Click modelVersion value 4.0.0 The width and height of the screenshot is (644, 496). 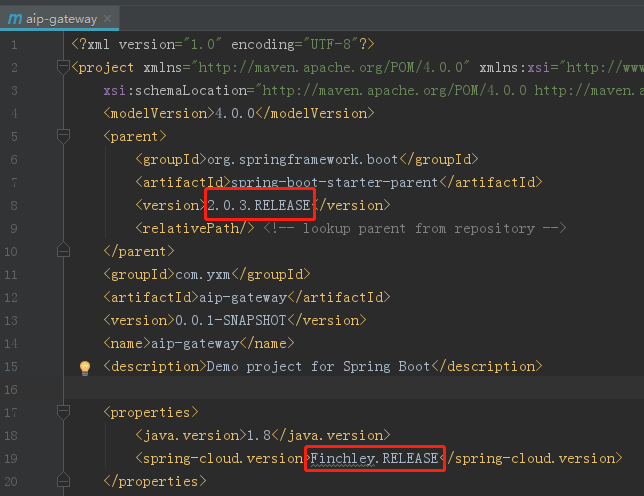235,113
